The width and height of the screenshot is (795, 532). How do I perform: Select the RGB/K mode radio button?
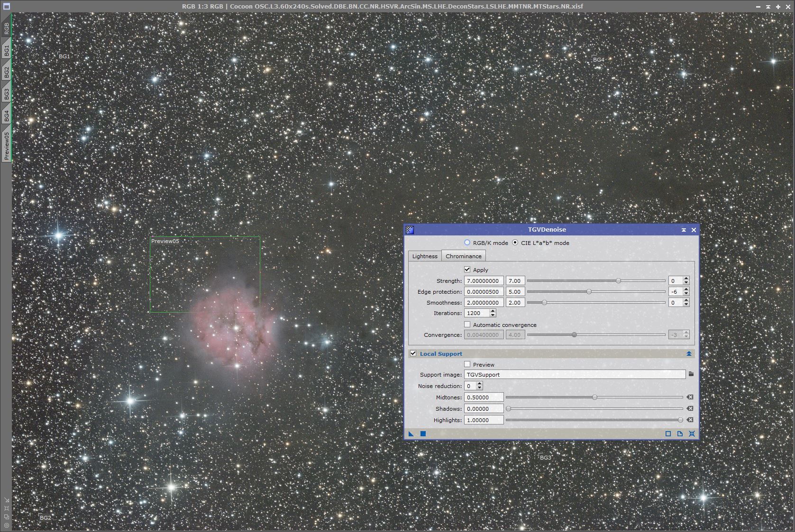tap(467, 243)
